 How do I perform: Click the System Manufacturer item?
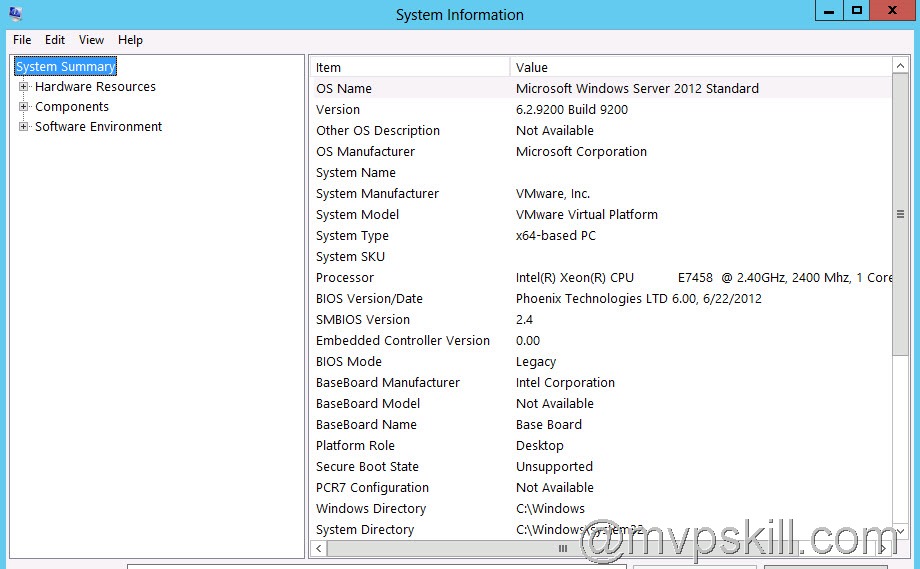[377, 194]
